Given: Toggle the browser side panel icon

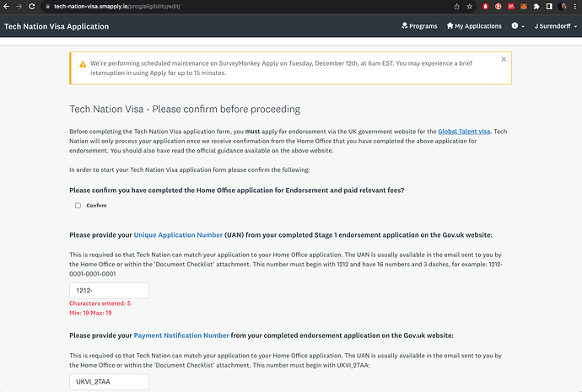Looking at the screenshot, I should 549,6.
